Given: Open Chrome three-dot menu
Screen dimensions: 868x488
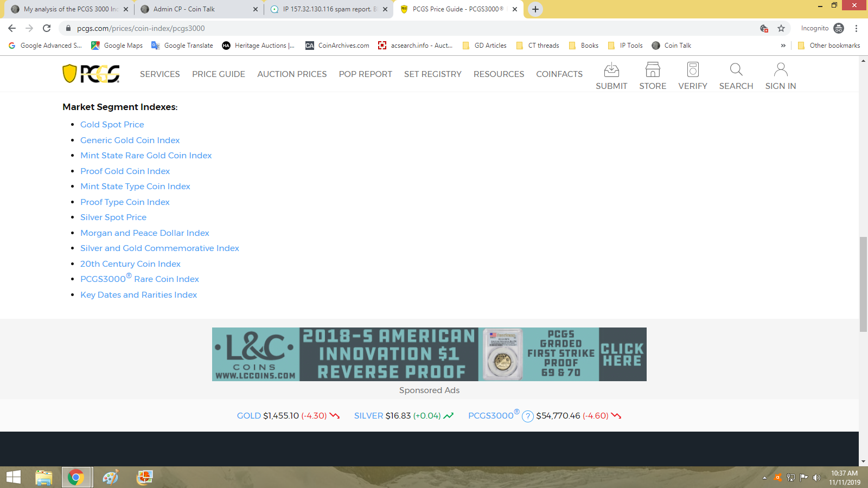Looking at the screenshot, I should 856,28.
